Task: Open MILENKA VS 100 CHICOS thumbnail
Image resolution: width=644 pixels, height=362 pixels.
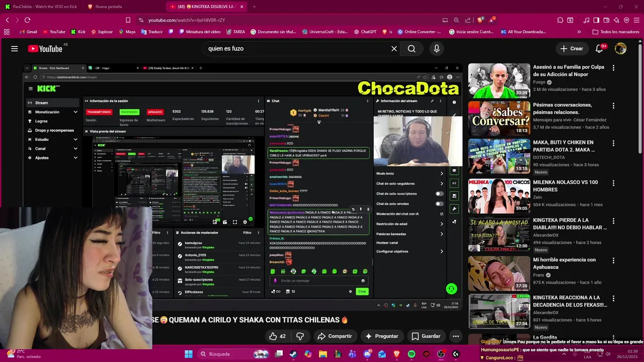Action: point(499,196)
